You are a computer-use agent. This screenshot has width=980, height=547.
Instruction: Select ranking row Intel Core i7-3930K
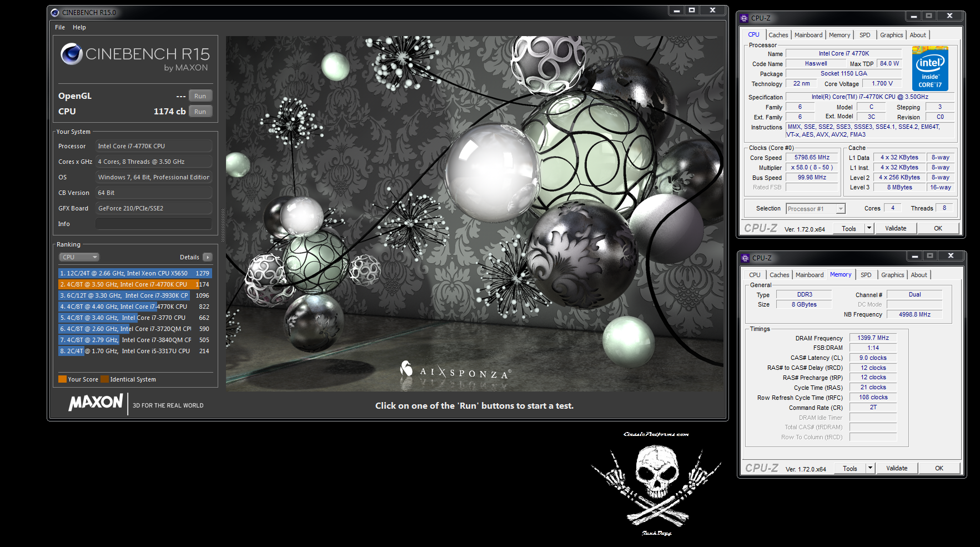click(135, 295)
